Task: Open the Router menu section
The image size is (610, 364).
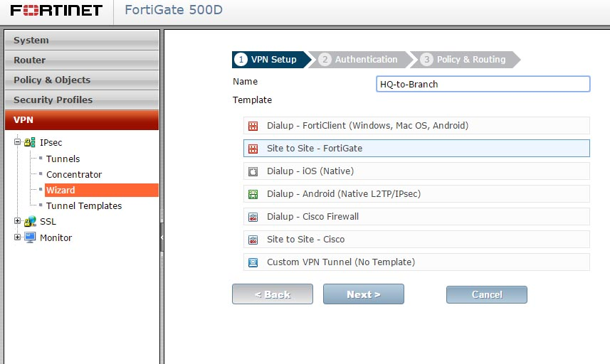Action: [x=82, y=60]
